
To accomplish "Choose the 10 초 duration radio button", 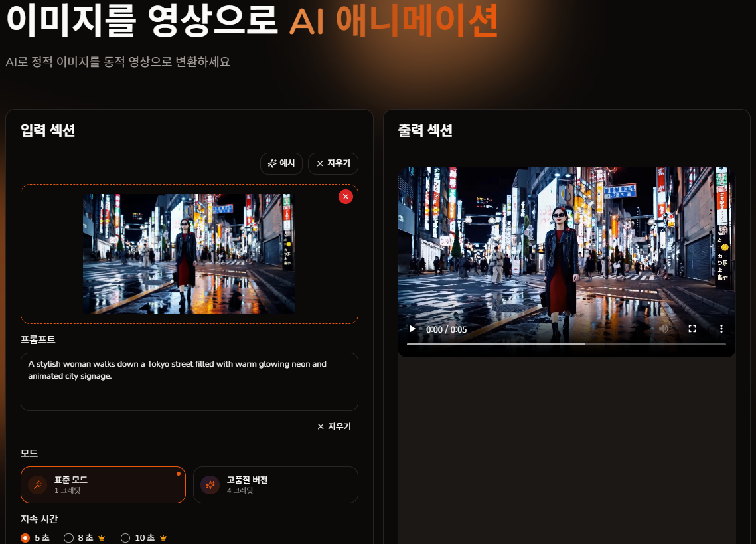I will pos(125,538).
